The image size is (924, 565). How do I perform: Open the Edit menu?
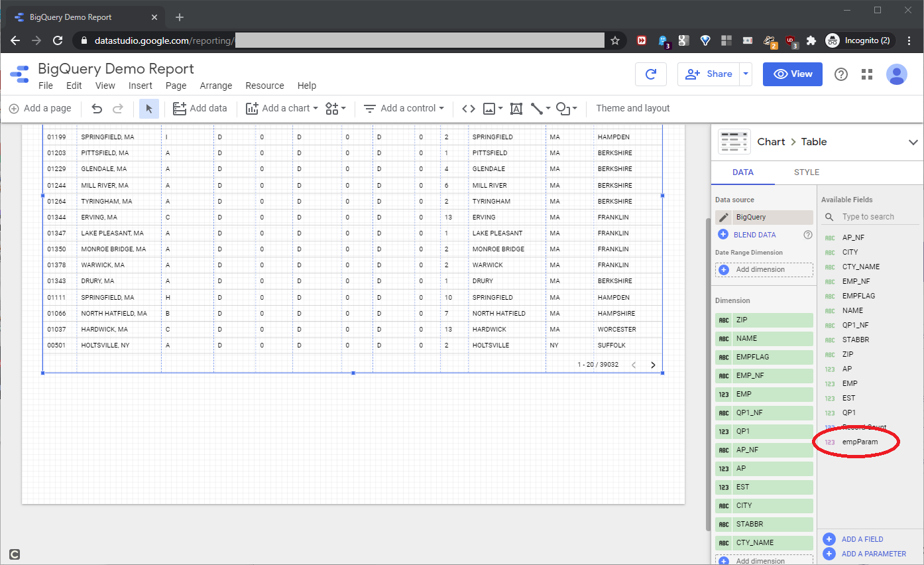click(x=74, y=86)
